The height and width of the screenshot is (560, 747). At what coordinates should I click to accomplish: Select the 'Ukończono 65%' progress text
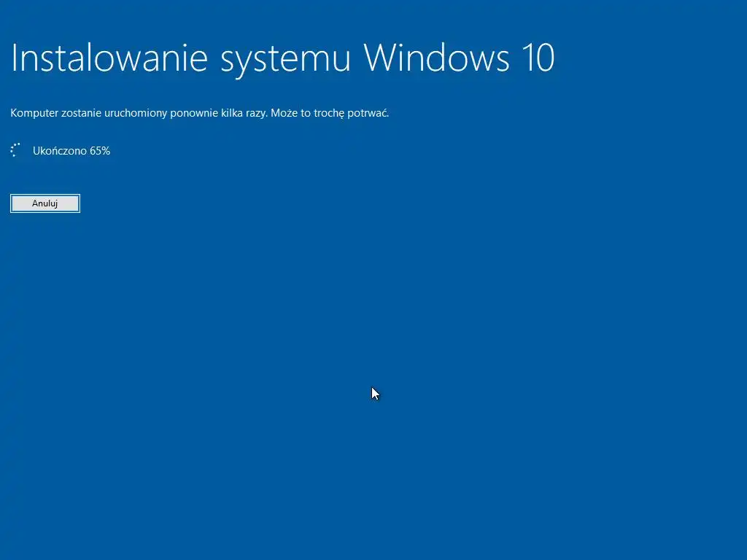pos(71,151)
